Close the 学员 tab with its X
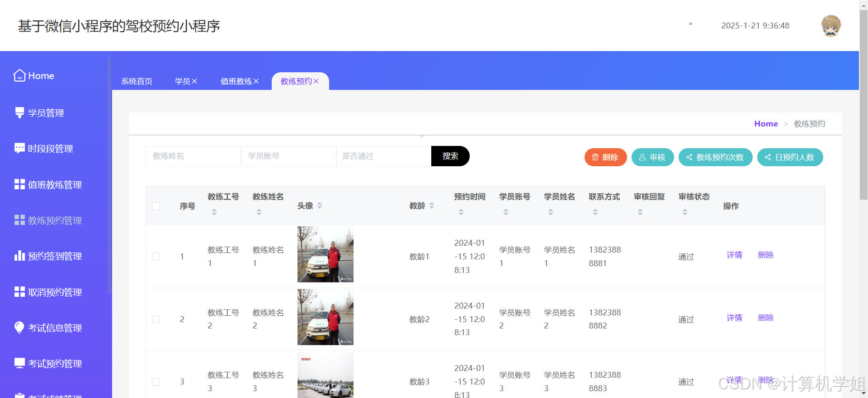This screenshot has height=398, width=868. point(194,81)
